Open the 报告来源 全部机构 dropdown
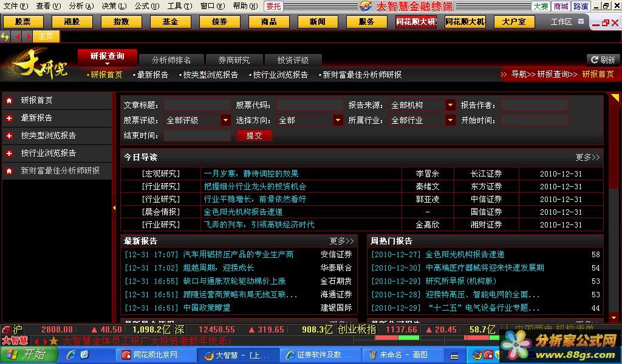 click(x=450, y=105)
